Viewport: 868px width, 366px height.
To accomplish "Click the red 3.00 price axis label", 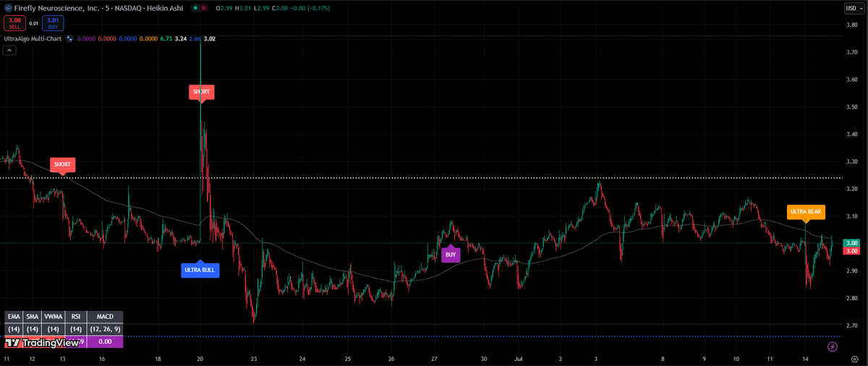I will click(x=852, y=250).
